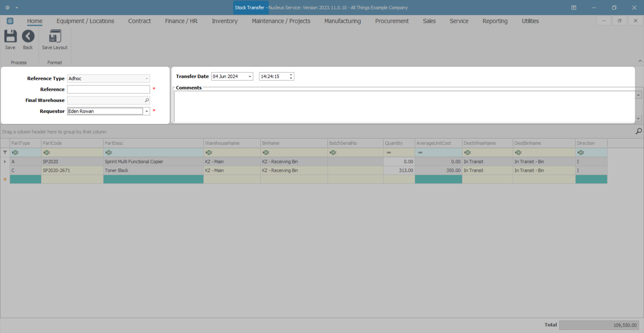This screenshot has width=644, height=333.
Task: Click the Reference input field
Action: click(108, 89)
